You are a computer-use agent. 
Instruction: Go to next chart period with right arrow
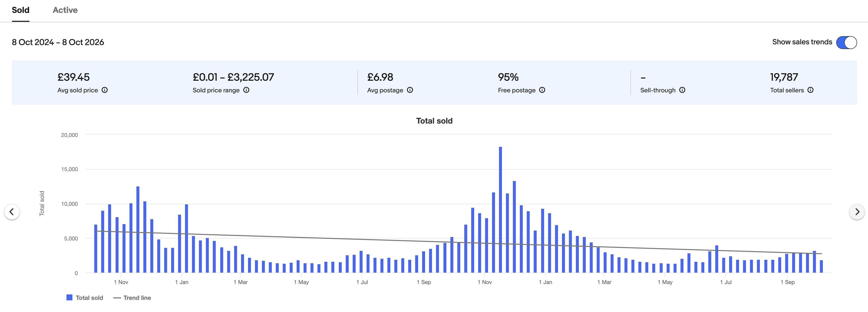(857, 212)
